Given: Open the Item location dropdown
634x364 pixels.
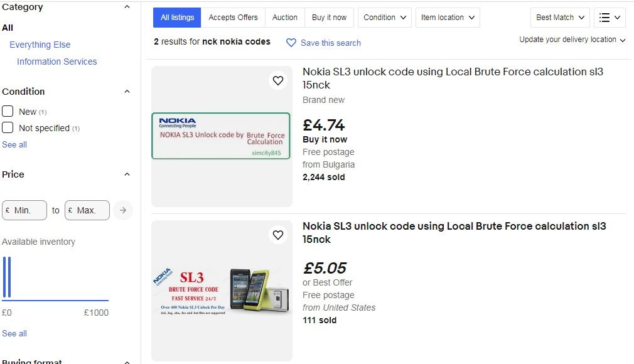Looking at the screenshot, I should click(448, 18).
